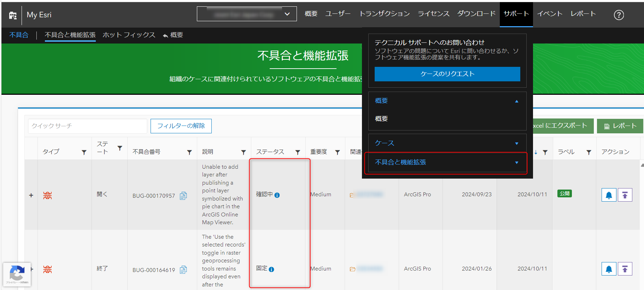
Task: Click the green レポート button
Action: pyautogui.click(x=620, y=126)
